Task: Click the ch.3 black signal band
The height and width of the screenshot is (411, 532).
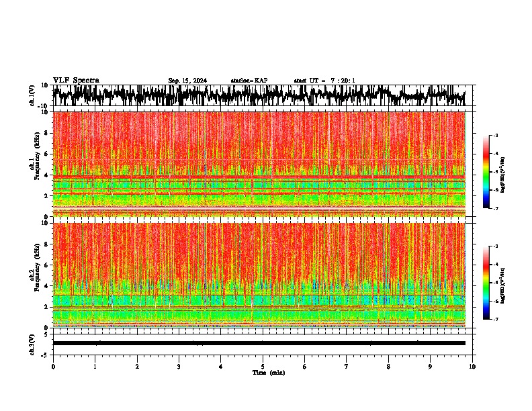Action: [x=259, y=343]
